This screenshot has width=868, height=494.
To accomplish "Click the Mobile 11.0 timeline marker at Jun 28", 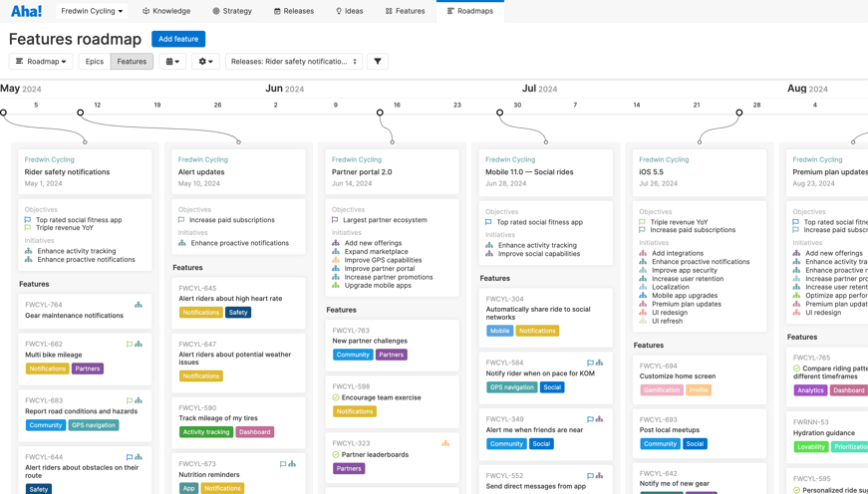I will (x=500, y=113).
